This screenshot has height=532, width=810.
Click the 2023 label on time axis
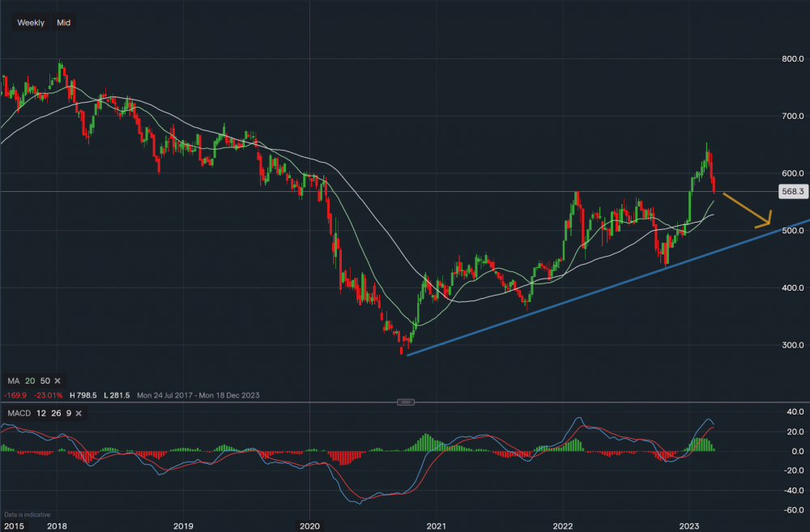click(690, 526)
